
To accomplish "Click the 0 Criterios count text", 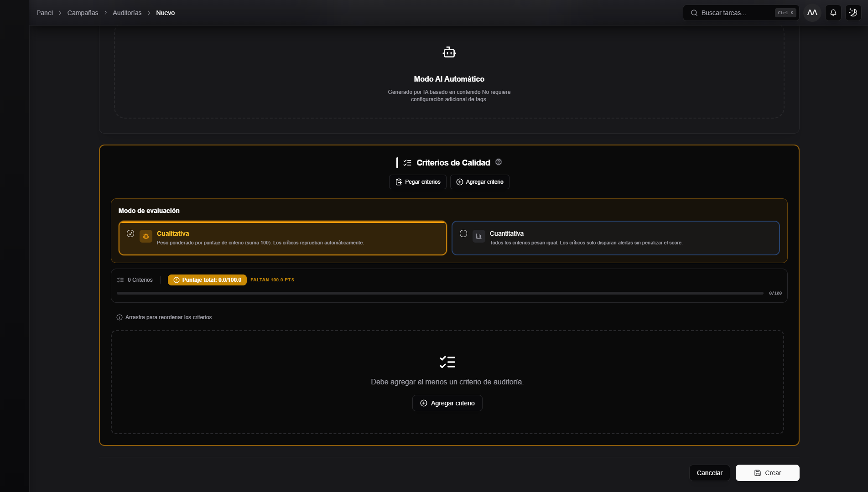I will 140,280.
